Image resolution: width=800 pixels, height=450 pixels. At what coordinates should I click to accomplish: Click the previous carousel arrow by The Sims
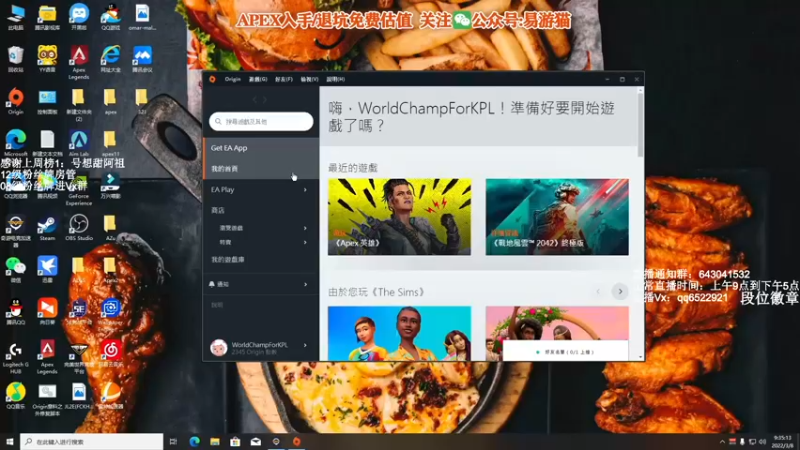coord(598,291)
